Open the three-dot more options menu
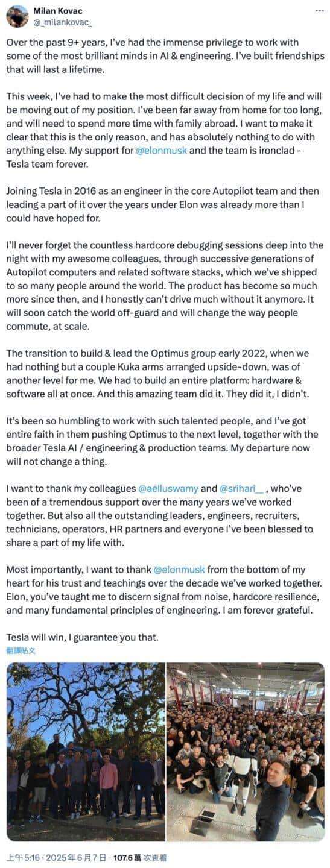Screen dimensions: 330x868 tap(319, 11)
